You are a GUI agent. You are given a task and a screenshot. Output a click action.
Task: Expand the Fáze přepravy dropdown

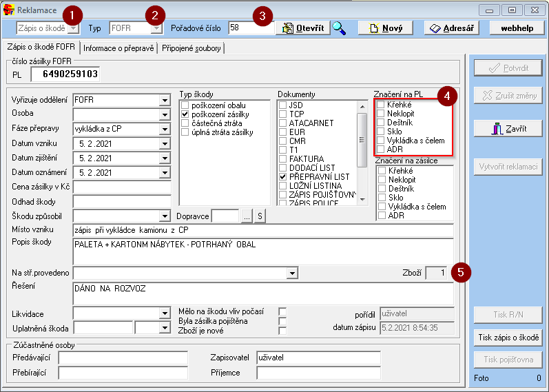pos(164,129)
